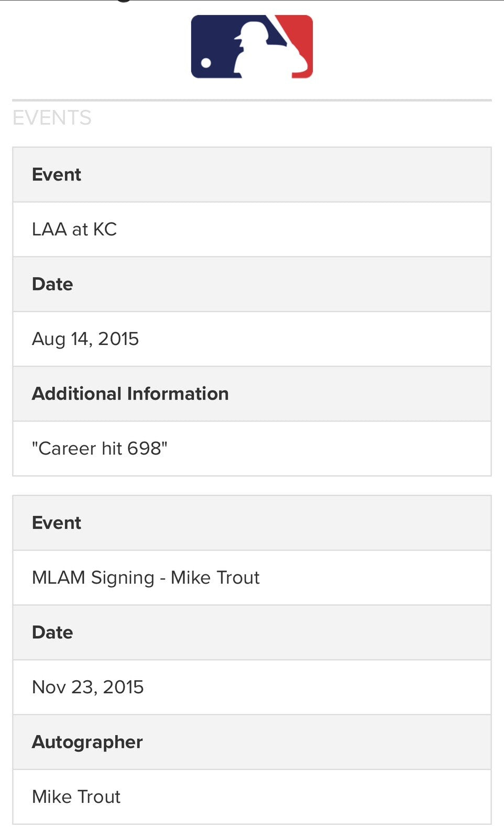
Task: Open the MLAM Signing - Mike Trout entry
Action: pos(146,578)
